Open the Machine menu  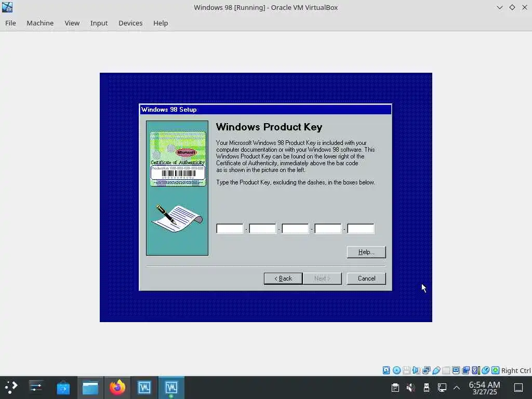tap(40, 23)
